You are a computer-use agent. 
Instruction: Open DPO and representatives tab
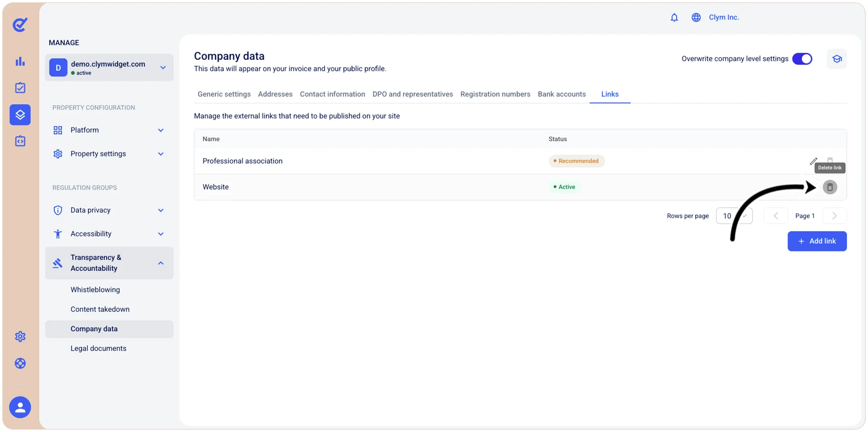point(412,94)
